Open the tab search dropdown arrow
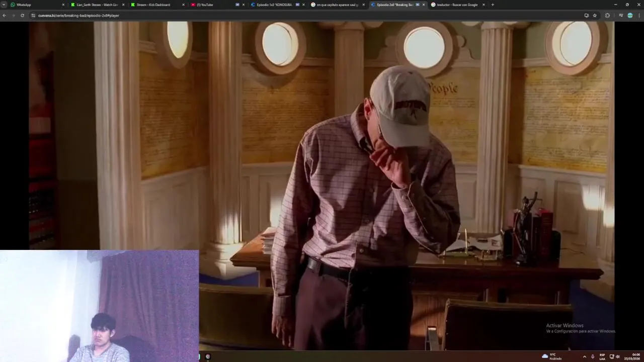 [4, 5]
